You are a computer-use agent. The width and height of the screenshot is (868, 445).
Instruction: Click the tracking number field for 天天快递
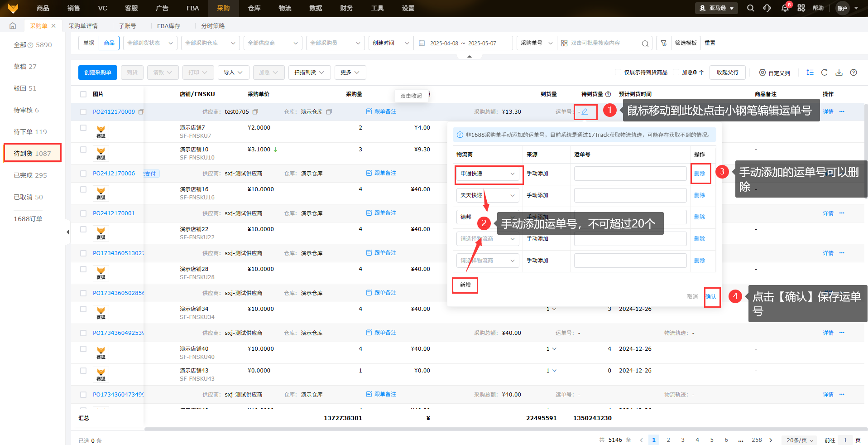pyautogui.click(x=630, y=195)
